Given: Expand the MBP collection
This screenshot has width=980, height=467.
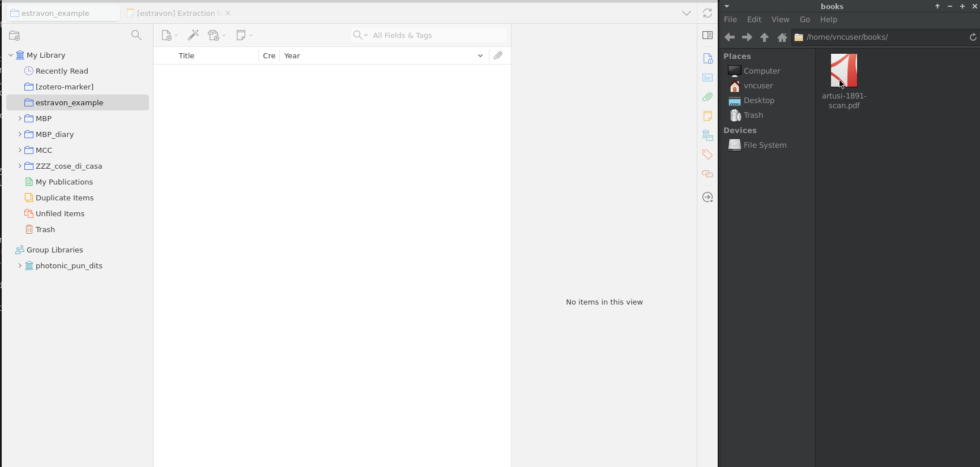Looking at the screenshot, I should (x=20, y=118).
